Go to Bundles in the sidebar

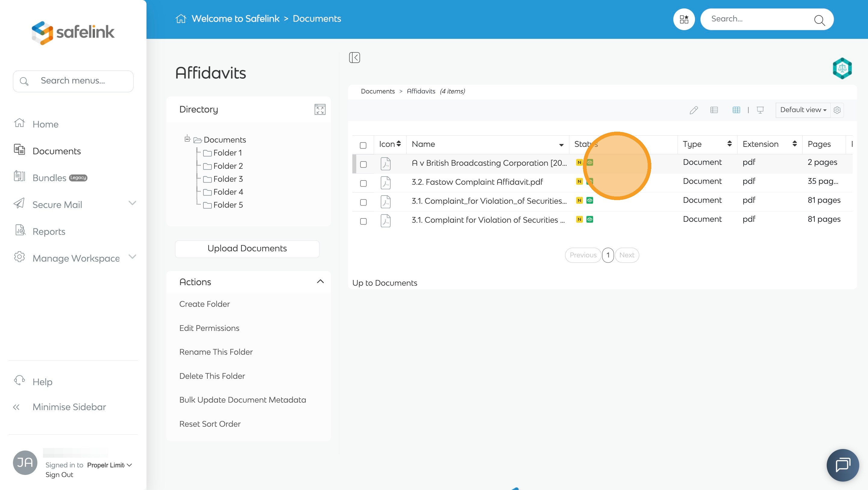[x=49, y=177]
